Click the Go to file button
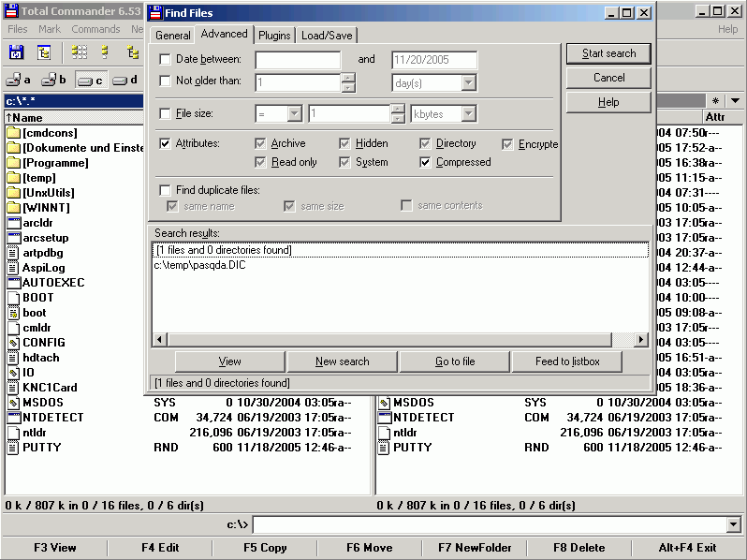 (x=455, y=361)
